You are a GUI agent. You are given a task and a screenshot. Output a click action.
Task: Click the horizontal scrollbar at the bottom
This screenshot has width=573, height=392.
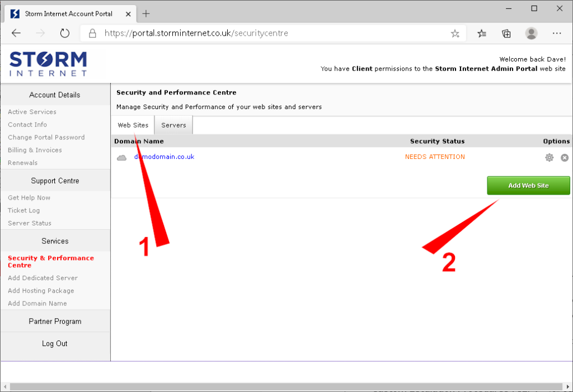coord(286,386)
